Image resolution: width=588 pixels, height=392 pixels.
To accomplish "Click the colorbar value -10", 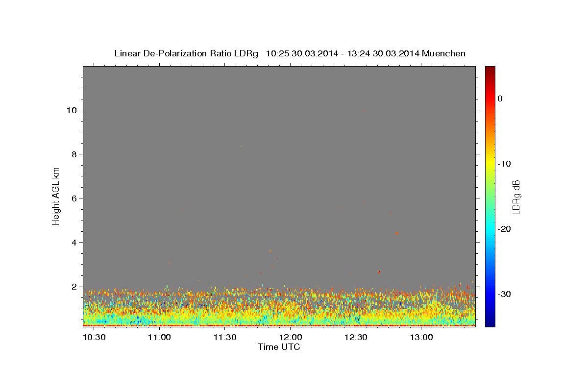I will coord(505,164).
